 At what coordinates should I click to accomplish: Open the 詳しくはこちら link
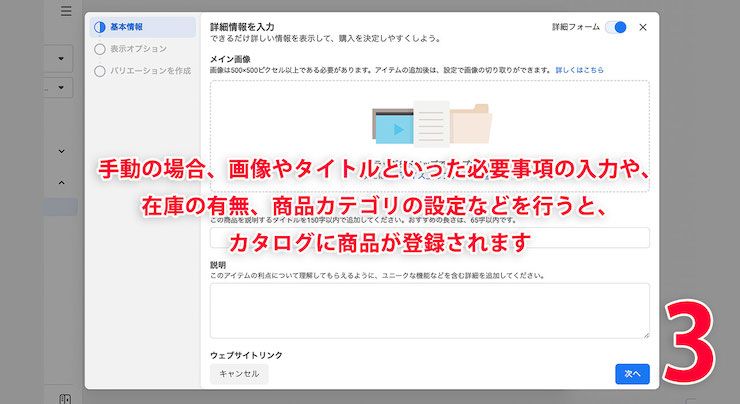click(579, 70)
